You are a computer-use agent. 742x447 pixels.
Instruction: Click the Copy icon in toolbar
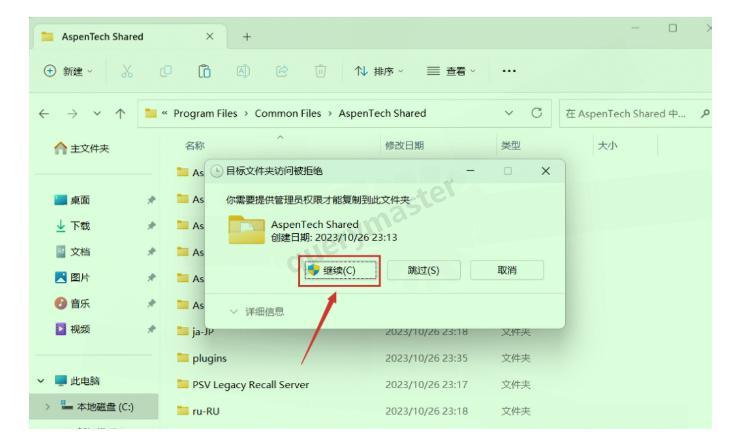[x=166, y=71]
